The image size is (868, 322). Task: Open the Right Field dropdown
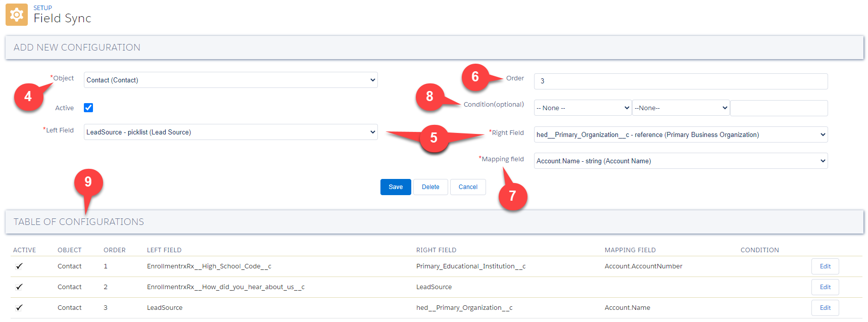[x=681, y=134]
